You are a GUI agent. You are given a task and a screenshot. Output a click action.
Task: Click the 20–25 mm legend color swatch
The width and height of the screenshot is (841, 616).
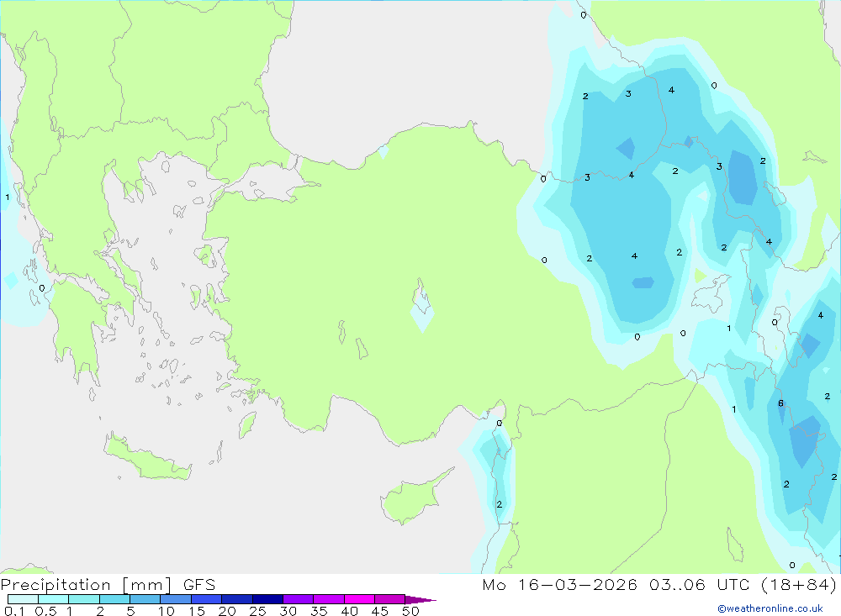236,599
